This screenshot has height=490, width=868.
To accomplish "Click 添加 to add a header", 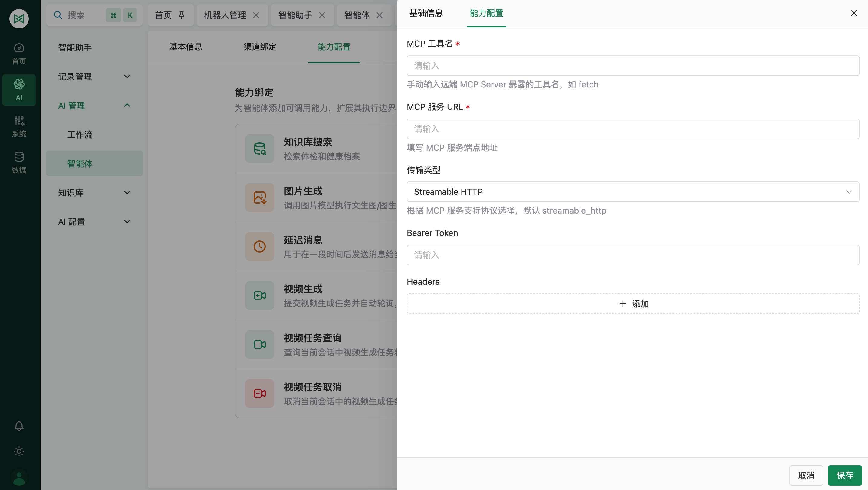I will (633, 303).
